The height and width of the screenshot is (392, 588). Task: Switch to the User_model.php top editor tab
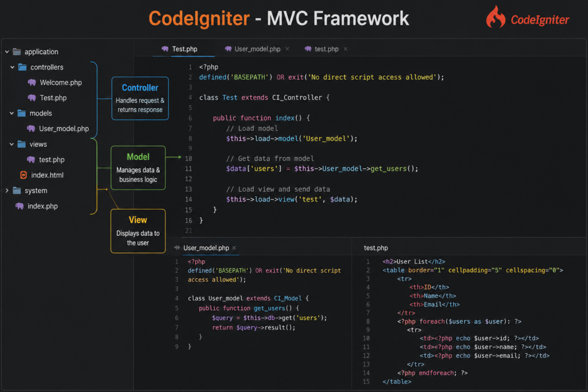[x=257, y=49]
